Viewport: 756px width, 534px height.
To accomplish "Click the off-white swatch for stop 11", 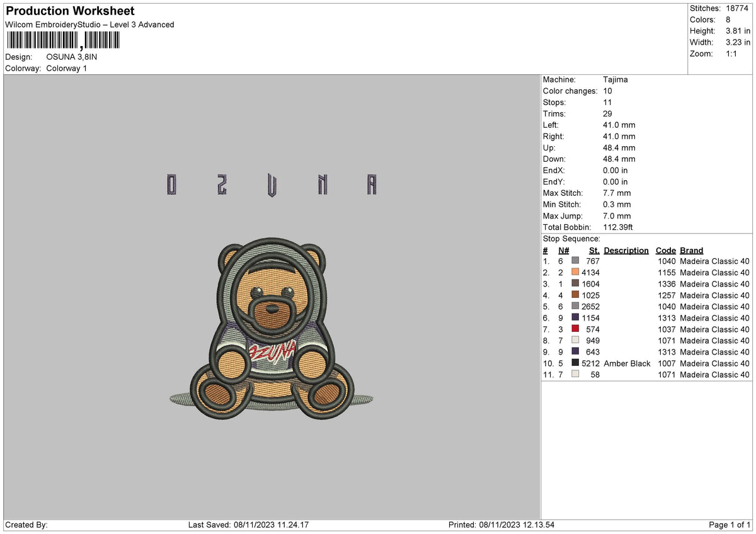I will click(x=575, y=374).
